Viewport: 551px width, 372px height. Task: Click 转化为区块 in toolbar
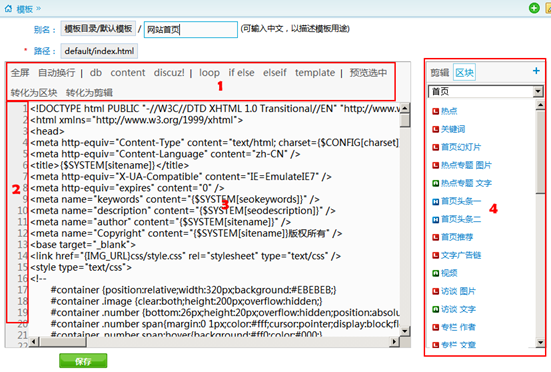click(x=34, y=93)
